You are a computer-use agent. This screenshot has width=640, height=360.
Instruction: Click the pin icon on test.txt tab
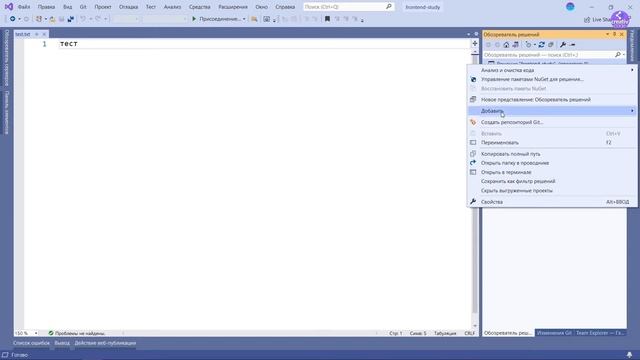pos(36,34)
